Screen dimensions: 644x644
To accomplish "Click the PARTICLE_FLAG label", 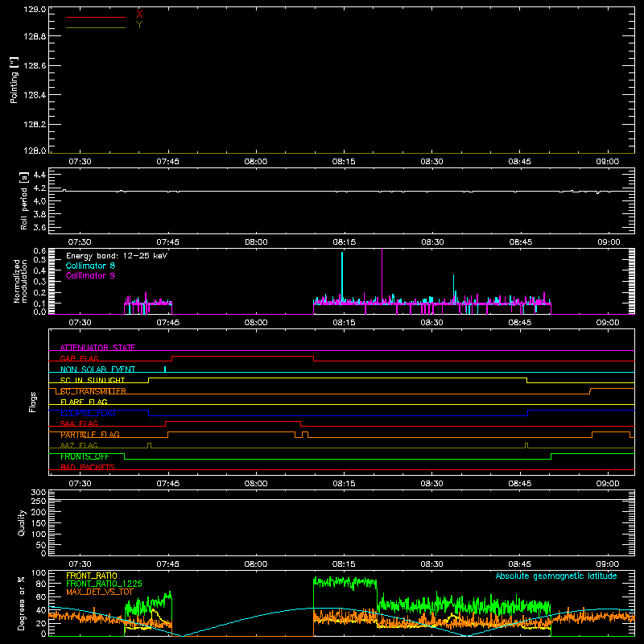I will [90, 435].
